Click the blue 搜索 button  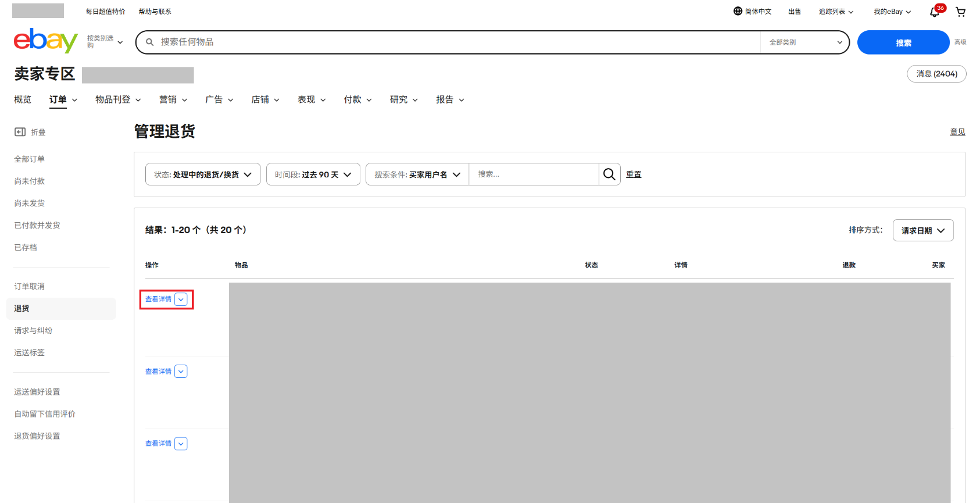point(903,42)
